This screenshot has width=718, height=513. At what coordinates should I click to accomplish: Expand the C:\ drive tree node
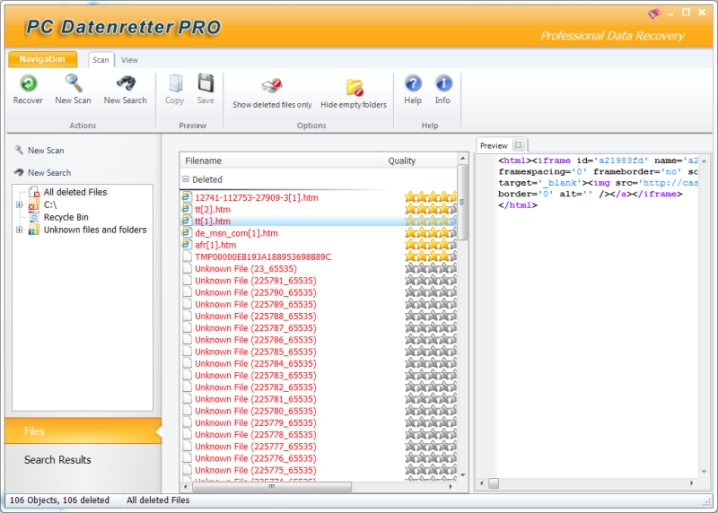point(19,205)
